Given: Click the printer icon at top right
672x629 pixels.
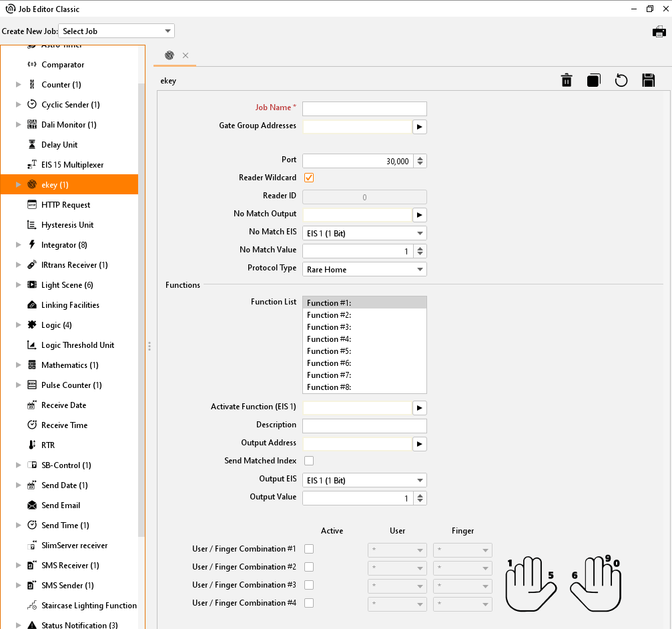Looking at the screenshot, I should (659, 31).
